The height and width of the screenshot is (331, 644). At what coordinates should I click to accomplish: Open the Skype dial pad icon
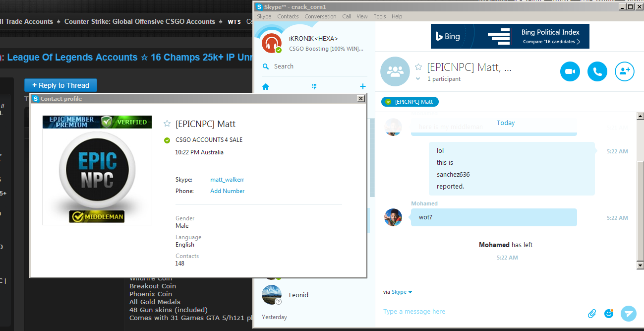coord(314,86)
